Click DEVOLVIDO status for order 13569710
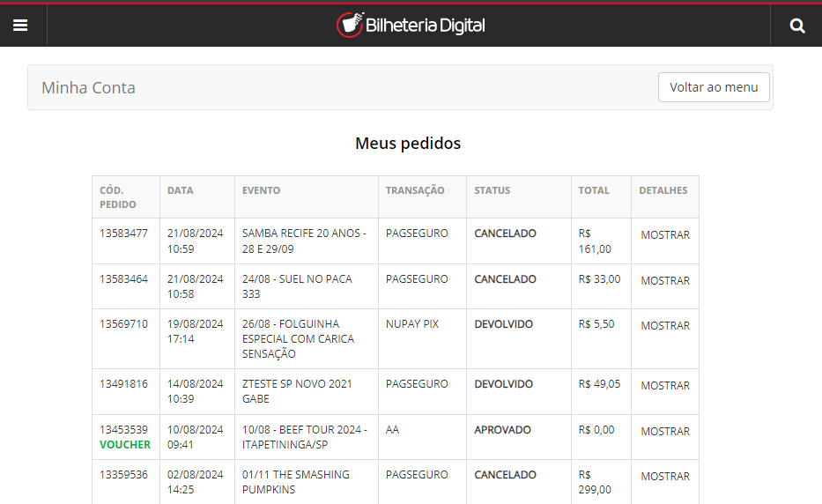 coord(503,324)
